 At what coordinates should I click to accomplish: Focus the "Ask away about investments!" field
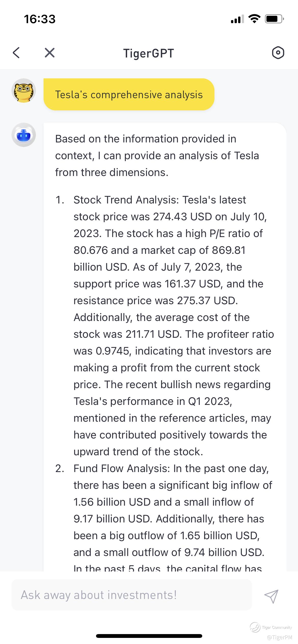point(131,595)
